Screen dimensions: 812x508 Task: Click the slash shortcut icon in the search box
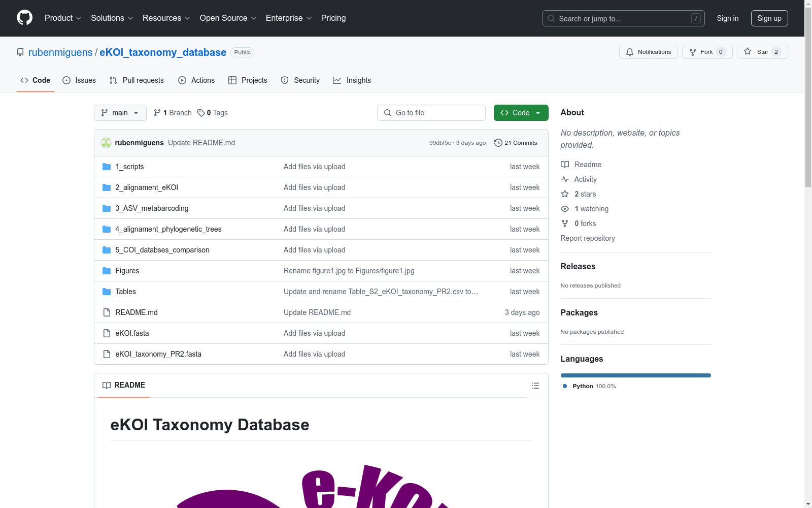(x=696, y=18)
